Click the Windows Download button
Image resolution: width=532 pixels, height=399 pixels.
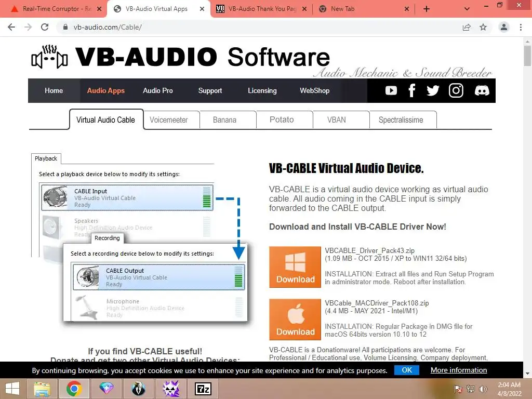[x=295, y=267]
